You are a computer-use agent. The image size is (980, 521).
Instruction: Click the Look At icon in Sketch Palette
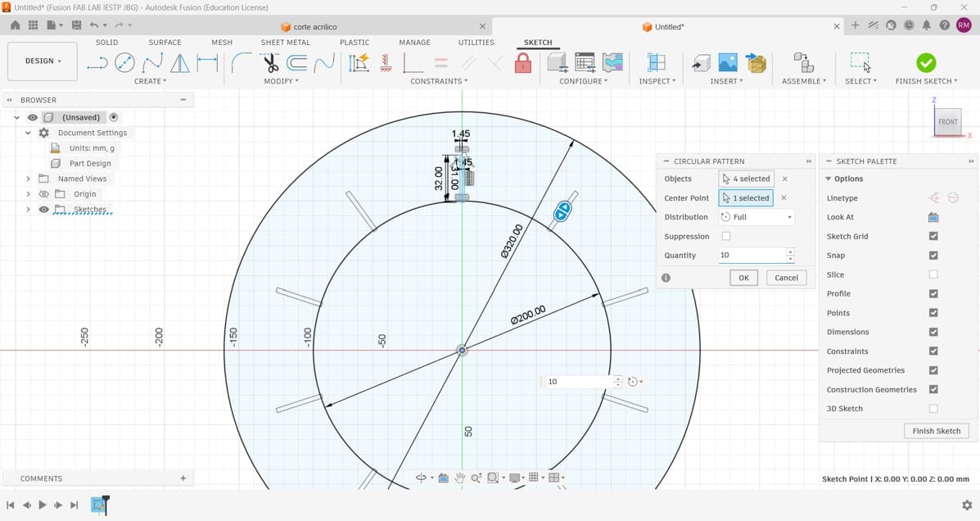[933, 217]
